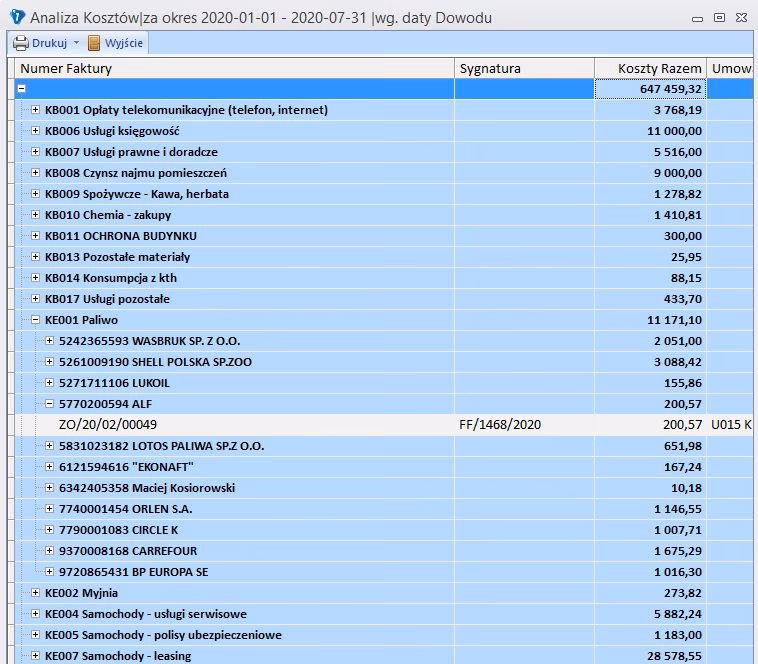Viewport: 758px width, 664px height.
Task: Expand KB011 OCHRONA BUDYNKU row
Action: point(35,236)
